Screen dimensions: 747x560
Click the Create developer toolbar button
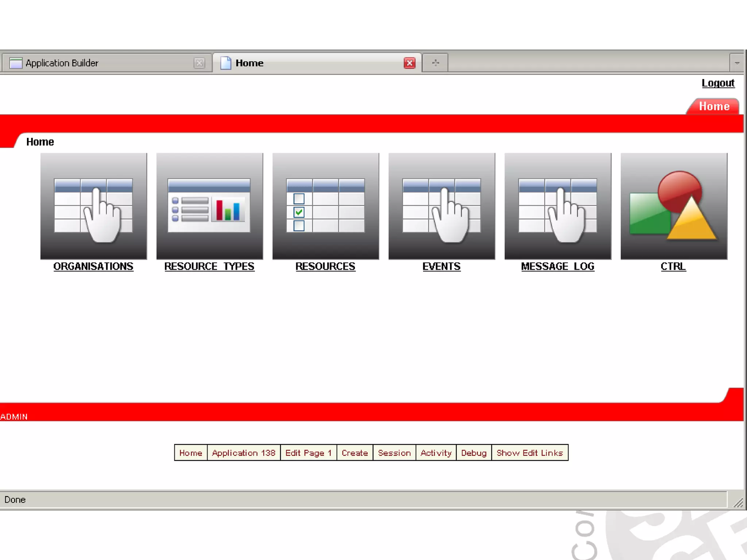tap(355, 453)
